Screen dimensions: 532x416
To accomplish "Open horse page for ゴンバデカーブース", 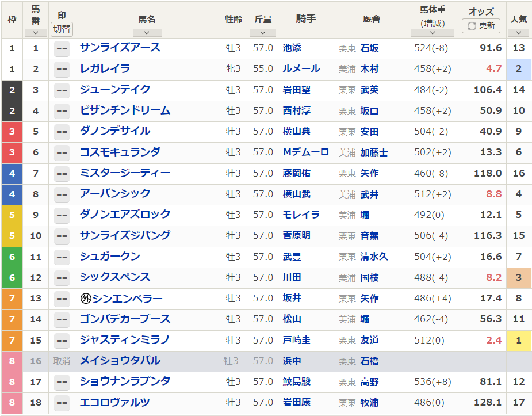I will tap(125, 319).
